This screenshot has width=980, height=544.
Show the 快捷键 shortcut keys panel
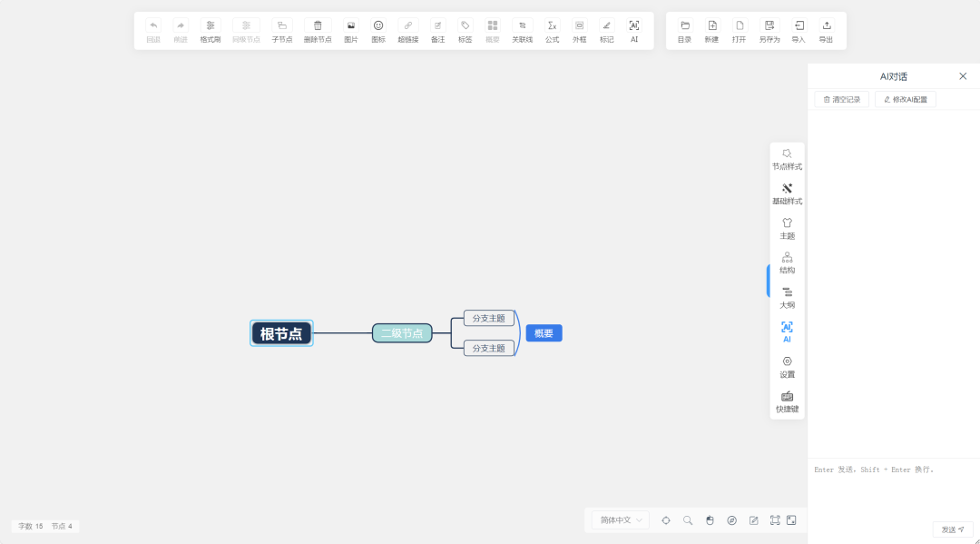(x=786, y=400)
